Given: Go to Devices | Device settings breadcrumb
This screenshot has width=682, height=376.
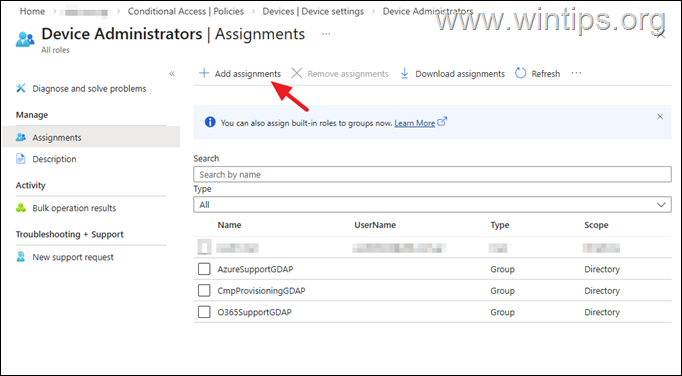Looking at the screenshot, I should [313, 11].
